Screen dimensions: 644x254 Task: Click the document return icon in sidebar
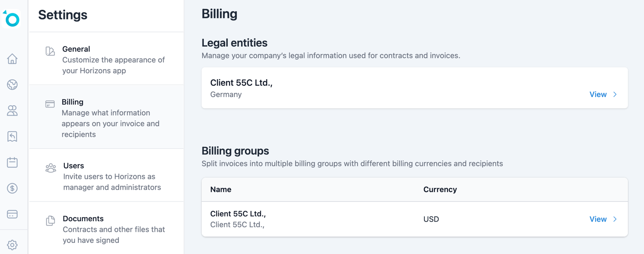coord(12,136)
